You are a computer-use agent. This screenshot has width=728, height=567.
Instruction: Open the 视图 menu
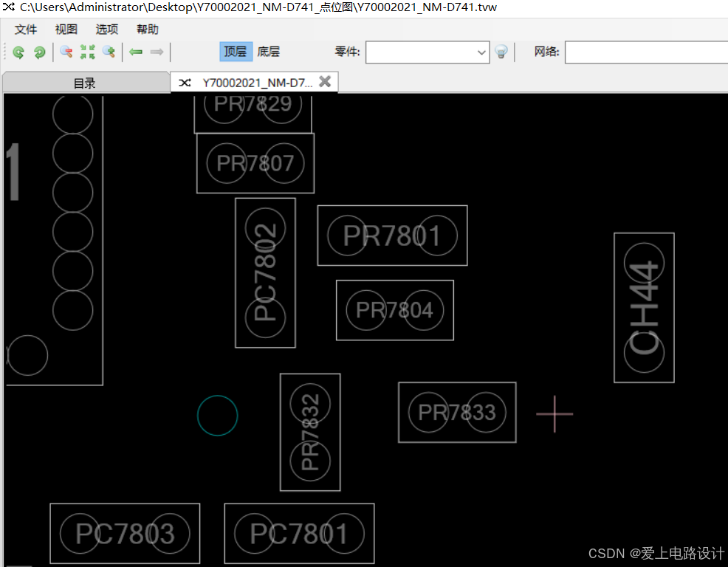(66, 30)
